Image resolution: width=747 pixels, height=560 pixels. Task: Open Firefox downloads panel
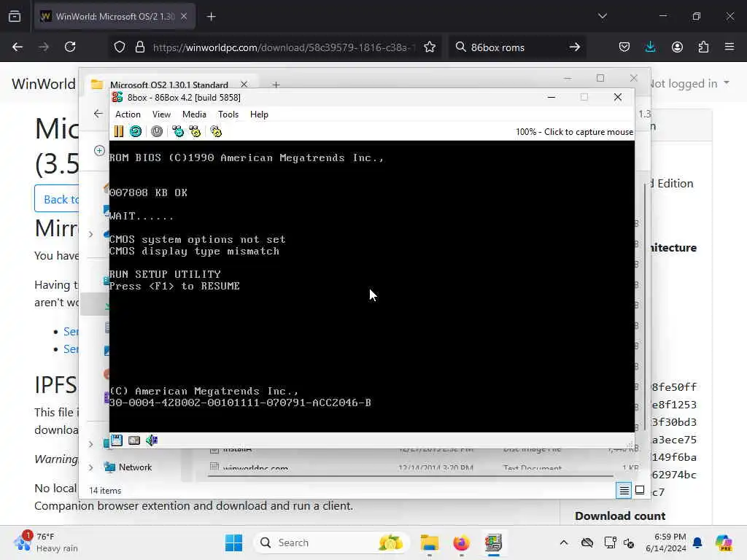650,47
